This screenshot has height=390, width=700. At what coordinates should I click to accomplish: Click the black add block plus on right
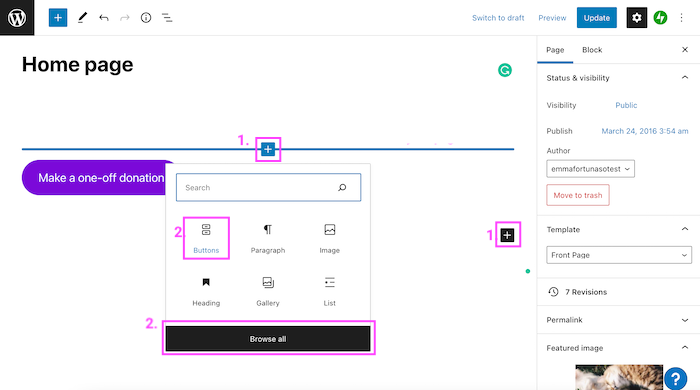click(x=507, y=235)
